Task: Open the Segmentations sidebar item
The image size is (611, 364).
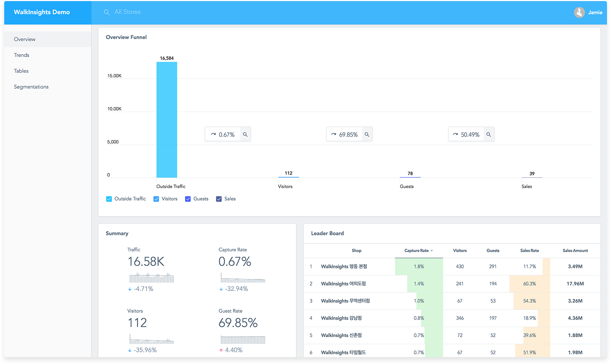Action: click(31, 87)
